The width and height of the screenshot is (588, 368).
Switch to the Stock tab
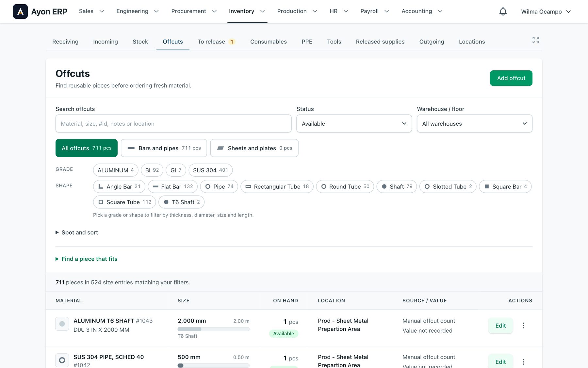tap(140, 42)
